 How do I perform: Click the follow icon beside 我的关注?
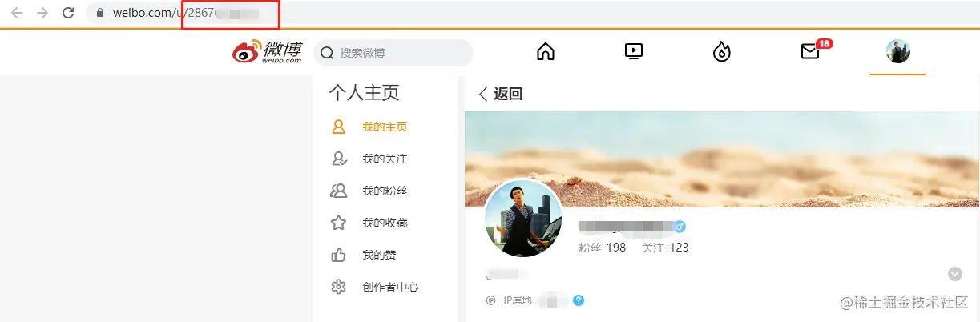click(x=338, y=159)
